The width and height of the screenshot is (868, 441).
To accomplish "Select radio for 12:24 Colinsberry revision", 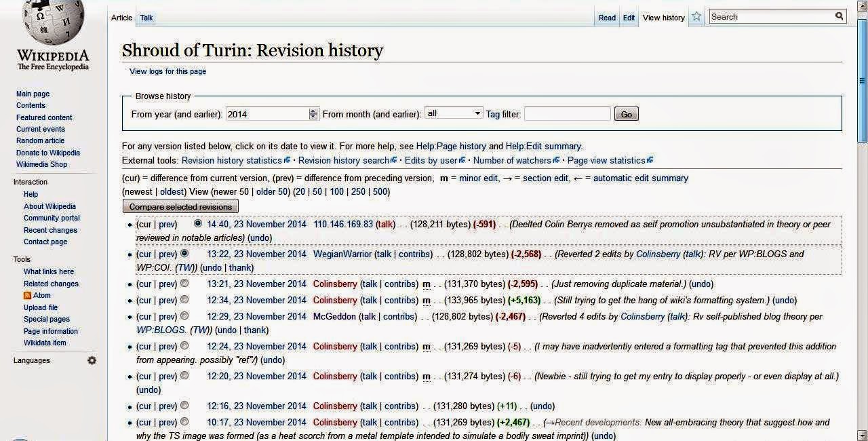I will [184, 345].
